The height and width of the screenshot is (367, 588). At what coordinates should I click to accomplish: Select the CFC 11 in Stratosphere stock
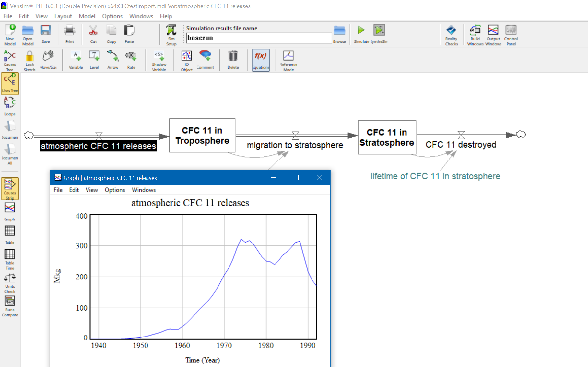(387, 137)
